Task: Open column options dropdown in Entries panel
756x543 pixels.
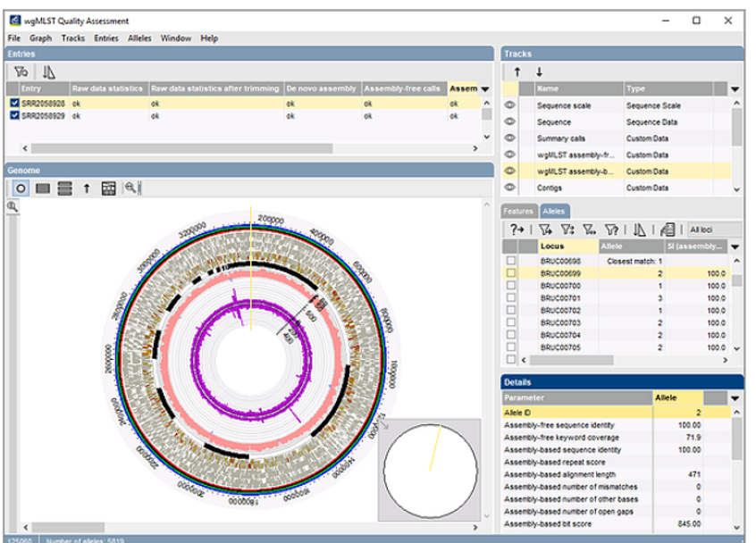Action: 485,89
